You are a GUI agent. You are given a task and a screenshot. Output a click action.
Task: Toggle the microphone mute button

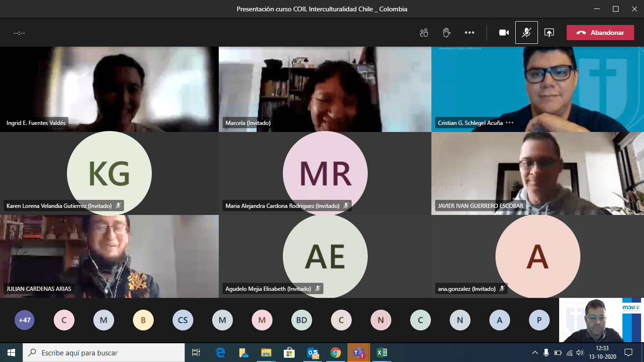(526, 33)
